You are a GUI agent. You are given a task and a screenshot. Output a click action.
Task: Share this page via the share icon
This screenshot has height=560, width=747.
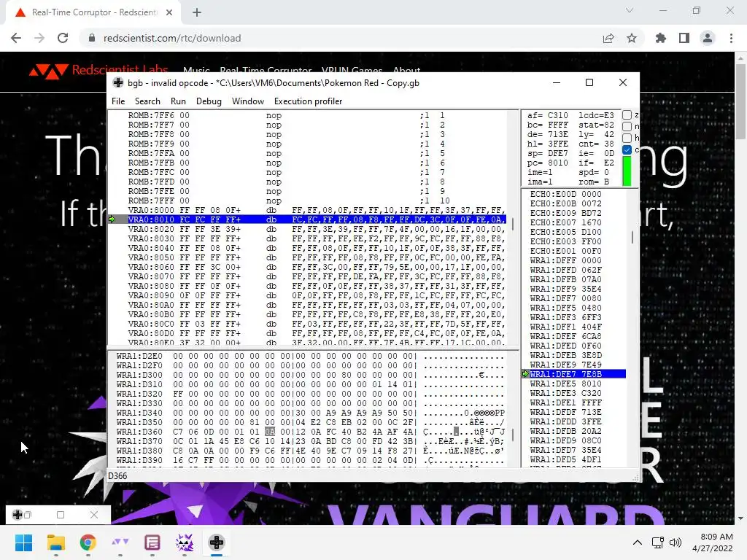point(608,38)
